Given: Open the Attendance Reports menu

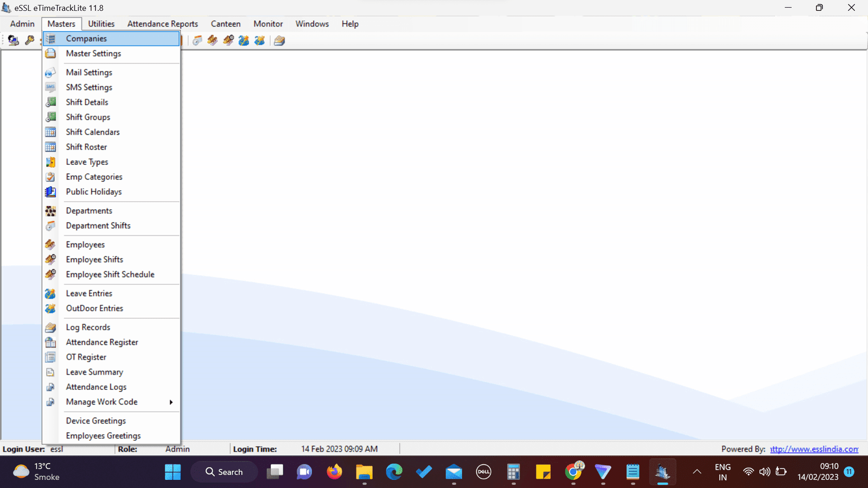Looking at the screenshot, I should coord(162,24).
